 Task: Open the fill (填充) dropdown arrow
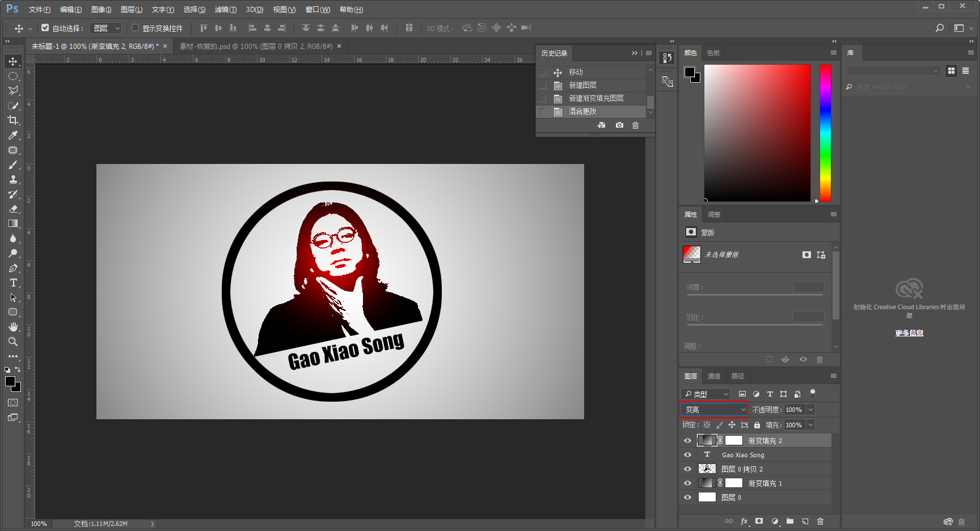click(811, 425)
